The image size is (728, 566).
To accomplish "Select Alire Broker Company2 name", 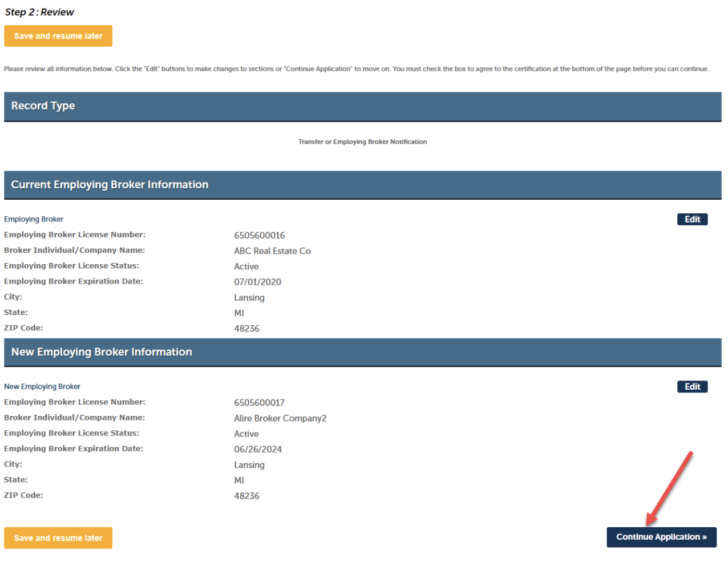I will point(280,418).
